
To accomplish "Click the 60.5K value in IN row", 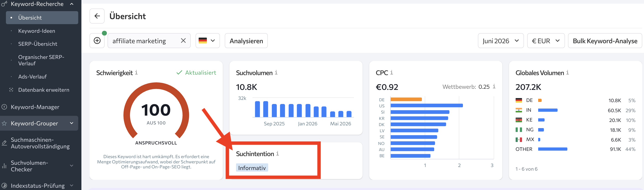I will coord(614,110).
